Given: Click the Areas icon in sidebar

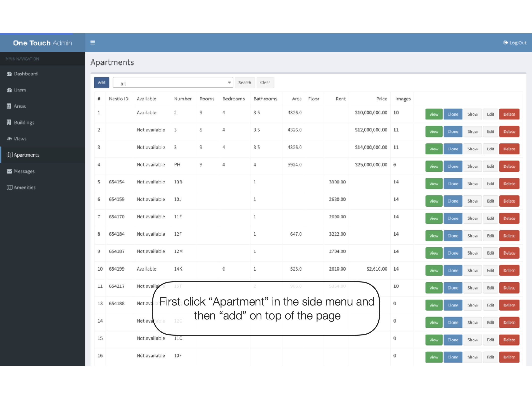Looking at the screenshot, I should pos(9,106).
